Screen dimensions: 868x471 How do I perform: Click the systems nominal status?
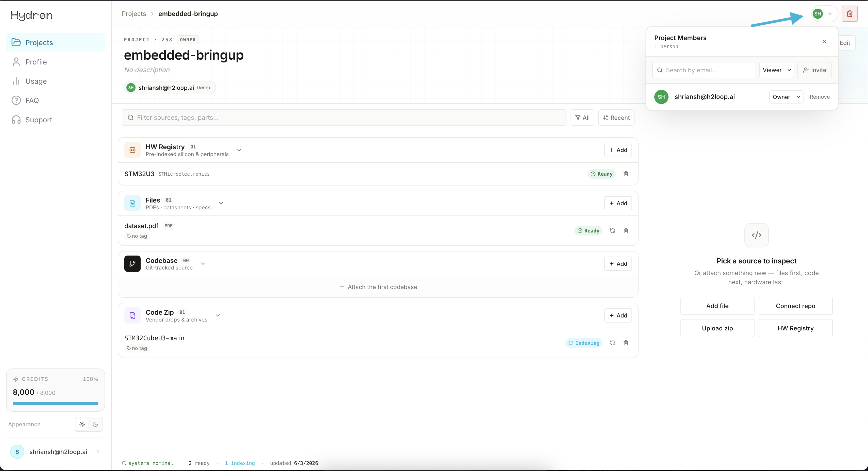click(x=148, y=463)
